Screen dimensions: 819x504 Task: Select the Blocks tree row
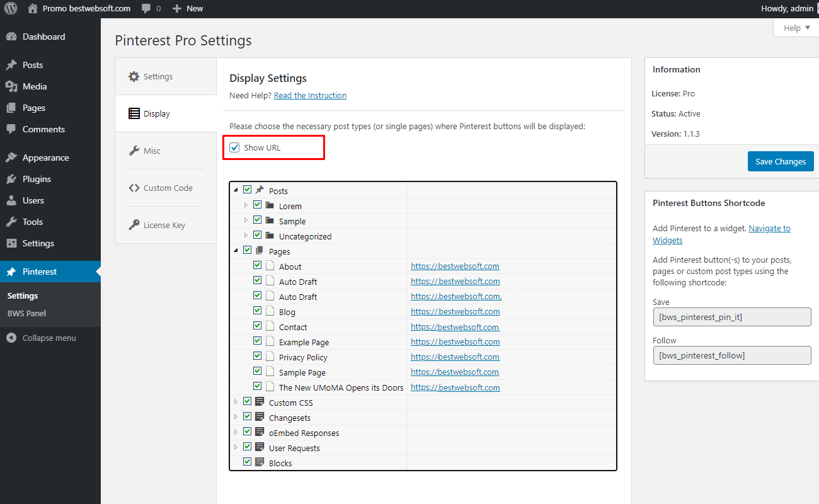tap(423, 463)
